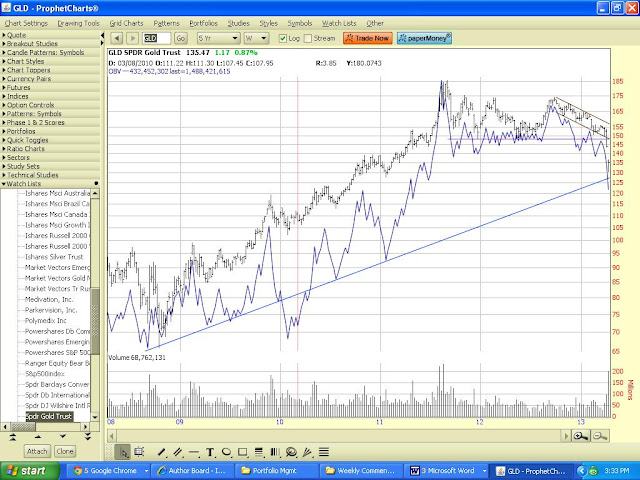The width and height of the screenshot is (640, 480).
Task: Select Ishares Silver Trust in the watch list
Action: 54,257
